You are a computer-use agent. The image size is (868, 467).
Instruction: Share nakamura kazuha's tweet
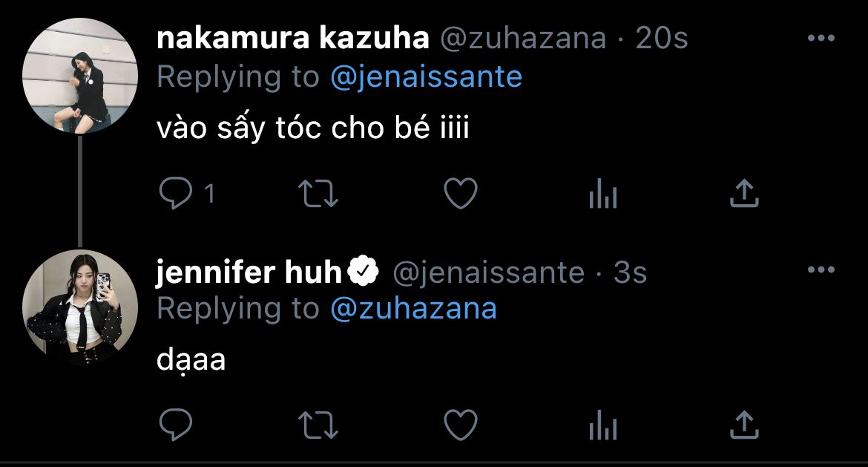tap(744, 194)
